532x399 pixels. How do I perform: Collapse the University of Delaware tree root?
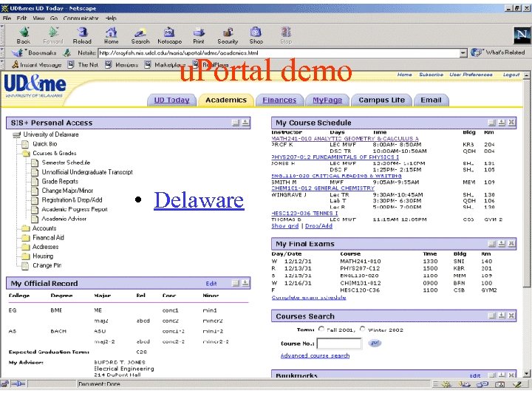(x=16, y=135)
